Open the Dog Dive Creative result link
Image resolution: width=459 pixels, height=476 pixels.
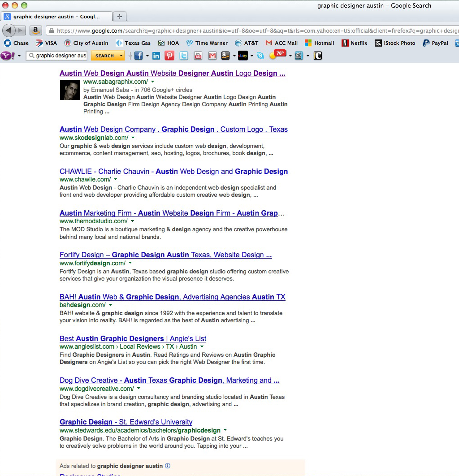[x=170, y=381]
